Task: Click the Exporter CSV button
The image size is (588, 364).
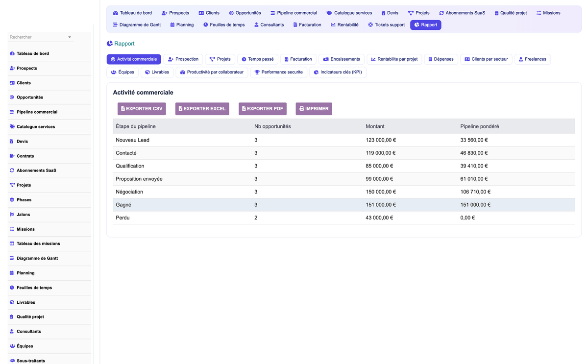Action: coord(142,109)
